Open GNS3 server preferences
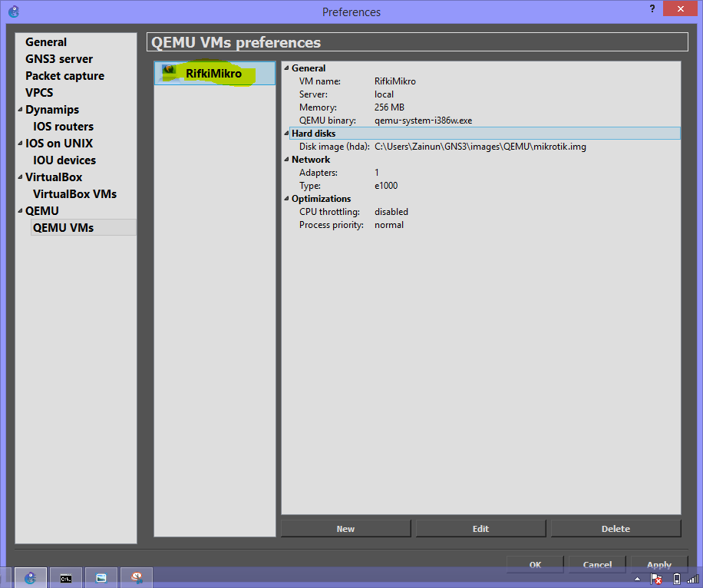 (x=59, y=59)
